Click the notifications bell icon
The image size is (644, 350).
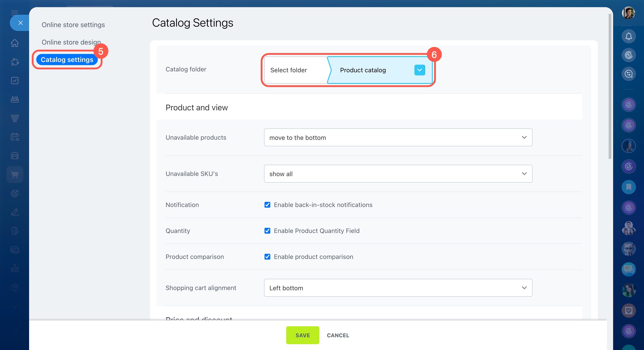[x=628, y=36]
